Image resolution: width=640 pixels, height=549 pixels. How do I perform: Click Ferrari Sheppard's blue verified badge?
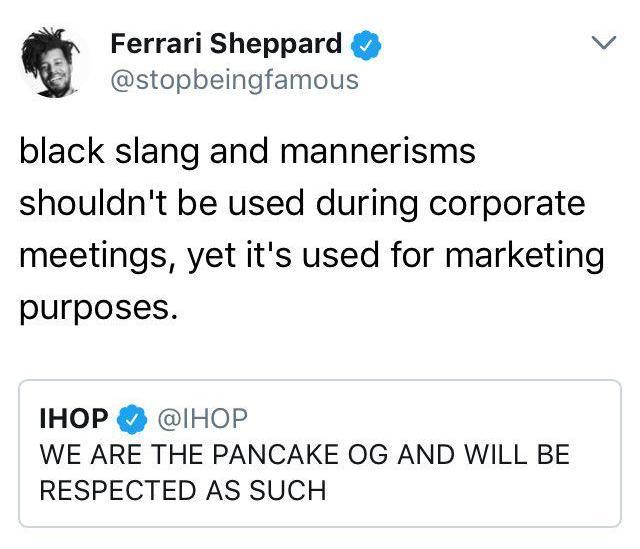[x=366, y=45]
